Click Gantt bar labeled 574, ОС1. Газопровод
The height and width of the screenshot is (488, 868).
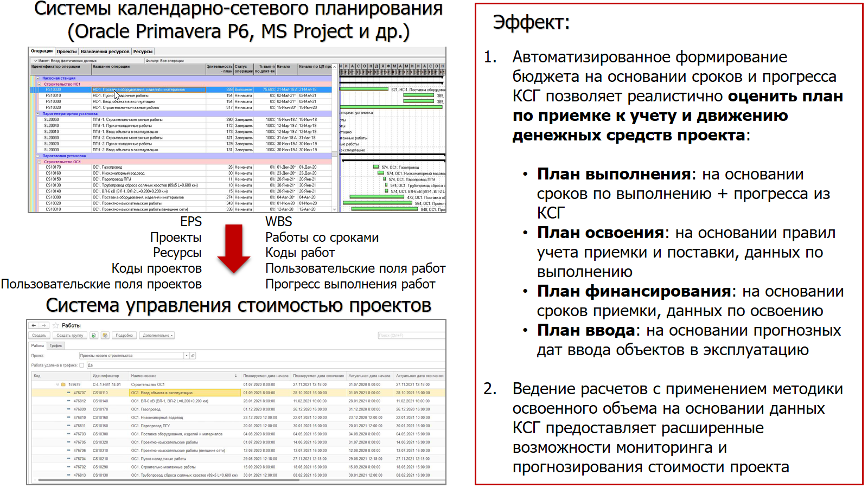point(376,167)
